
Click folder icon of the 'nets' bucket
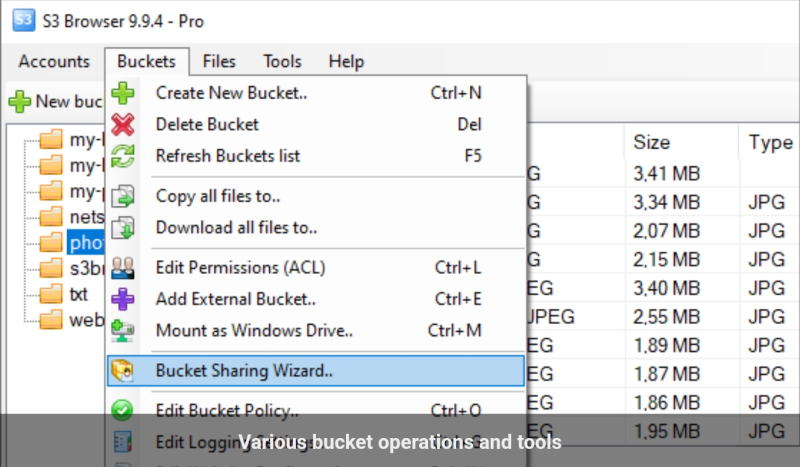click(51, 217)
